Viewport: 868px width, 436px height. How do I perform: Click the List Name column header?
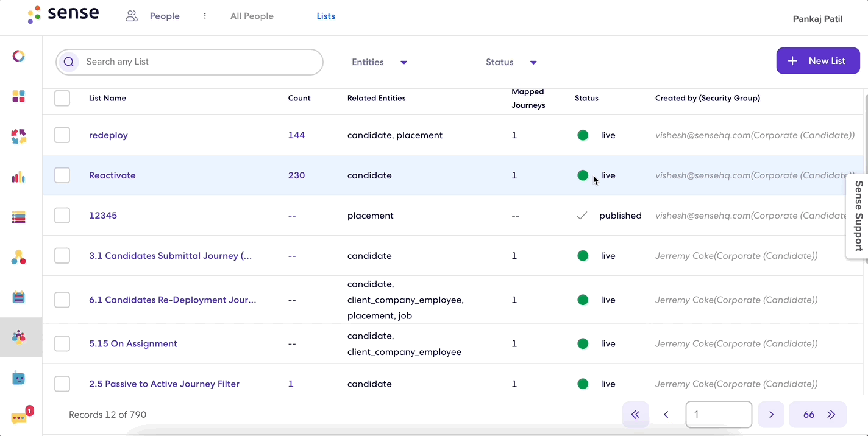tap(107, 98)
